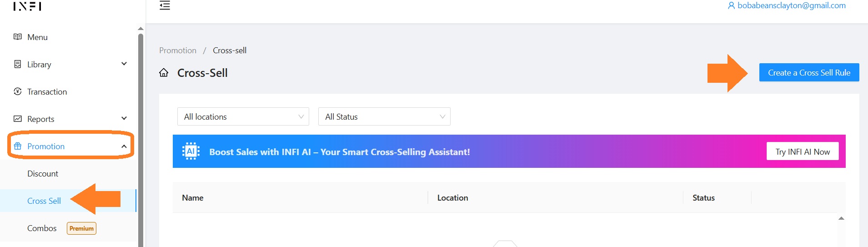Click Promotion breadcrumb link

pyautogui.click(x=178, y=50)
